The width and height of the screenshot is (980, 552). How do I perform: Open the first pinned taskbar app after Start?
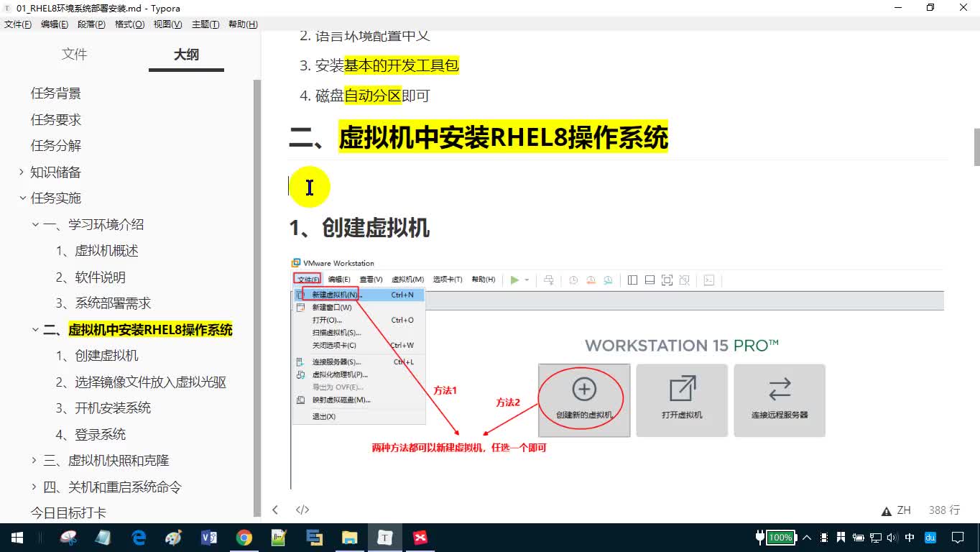(68, 538)
